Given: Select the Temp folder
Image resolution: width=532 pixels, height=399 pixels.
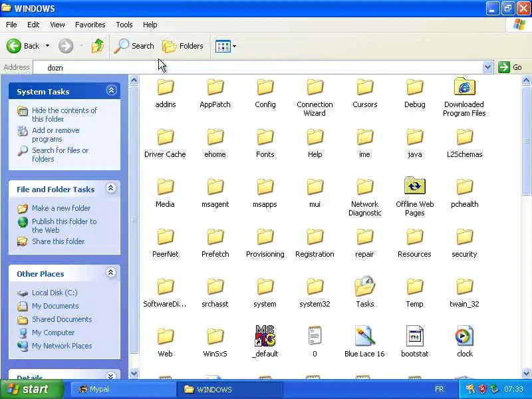Looking at the screenshot, I should click(414, 293).
